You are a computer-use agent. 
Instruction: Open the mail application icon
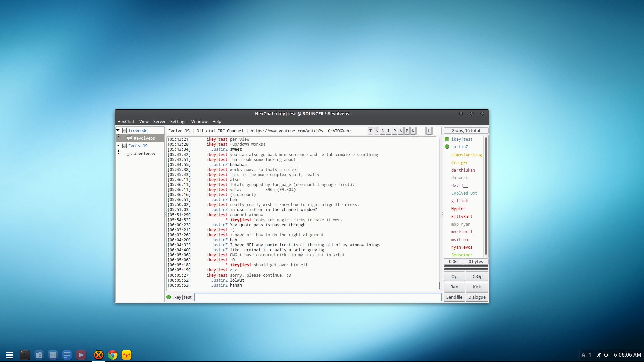pyautogui.click(x=53, y=355)
